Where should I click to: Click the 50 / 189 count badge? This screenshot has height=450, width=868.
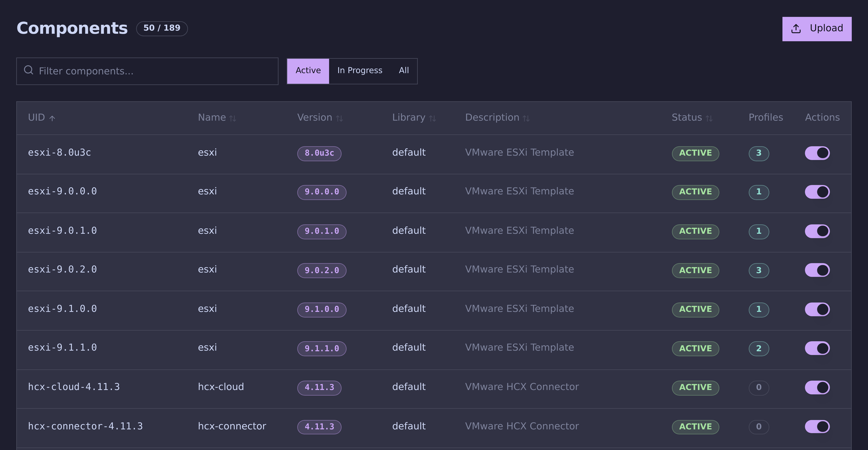pos(162,28)
